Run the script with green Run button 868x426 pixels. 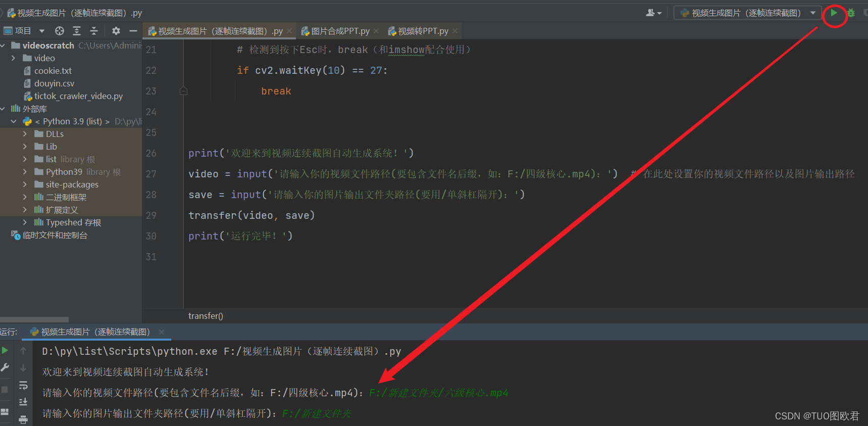pos(834,13)
